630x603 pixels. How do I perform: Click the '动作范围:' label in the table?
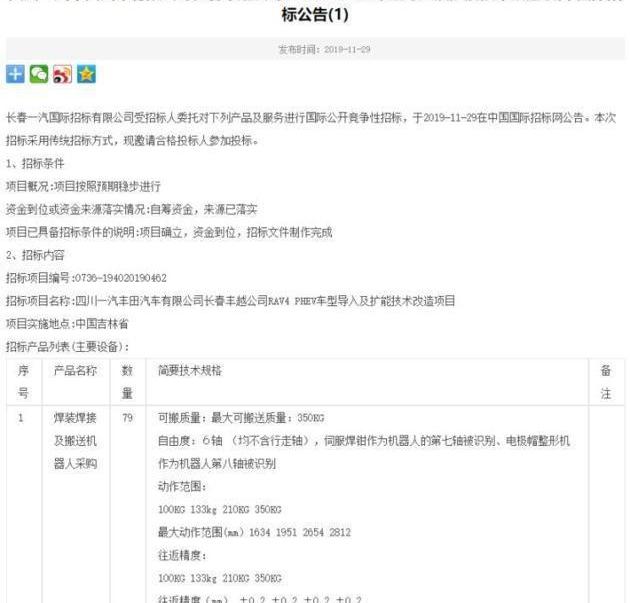(182, 486)
